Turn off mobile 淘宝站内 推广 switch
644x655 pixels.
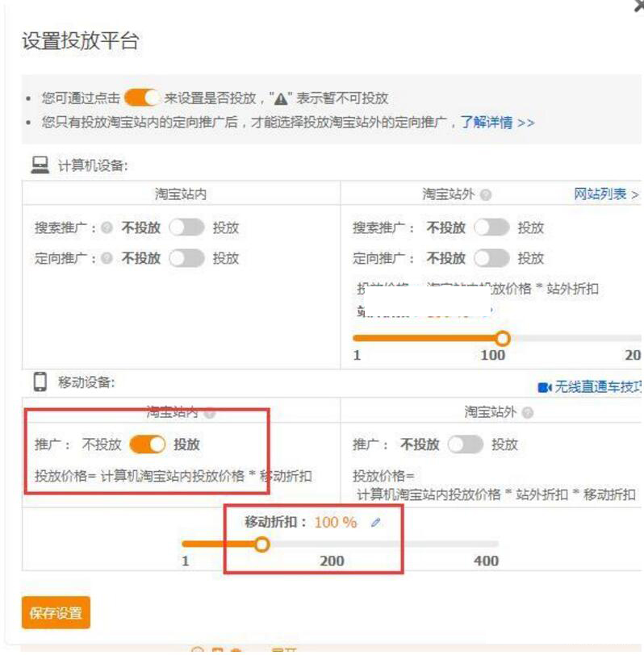(148, 444)
